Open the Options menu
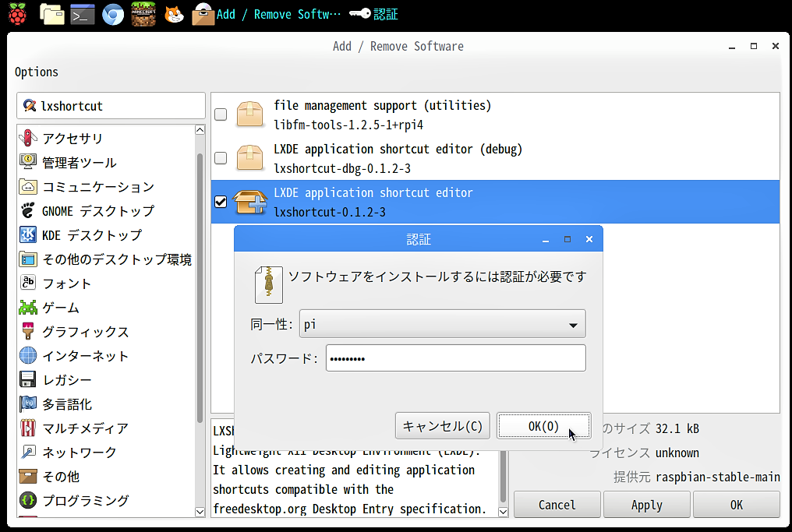This screenshot has height=532, width=792. pyautogui.click(x=37, y=72)
